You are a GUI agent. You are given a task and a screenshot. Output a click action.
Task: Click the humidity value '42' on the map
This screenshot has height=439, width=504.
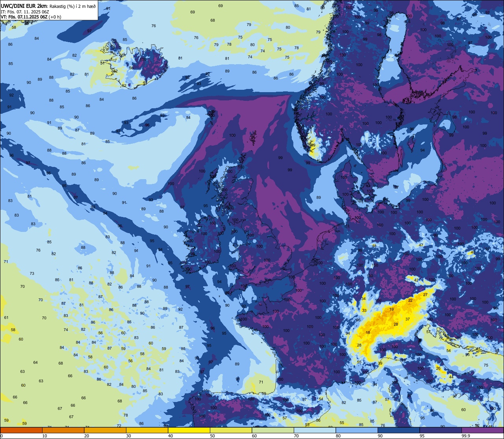click(x=416, y=280)
